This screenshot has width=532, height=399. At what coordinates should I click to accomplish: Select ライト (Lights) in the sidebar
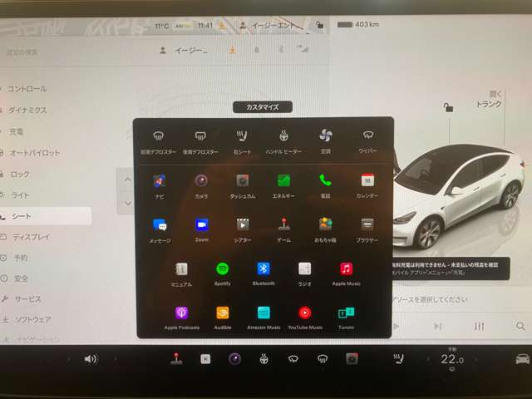20,195
